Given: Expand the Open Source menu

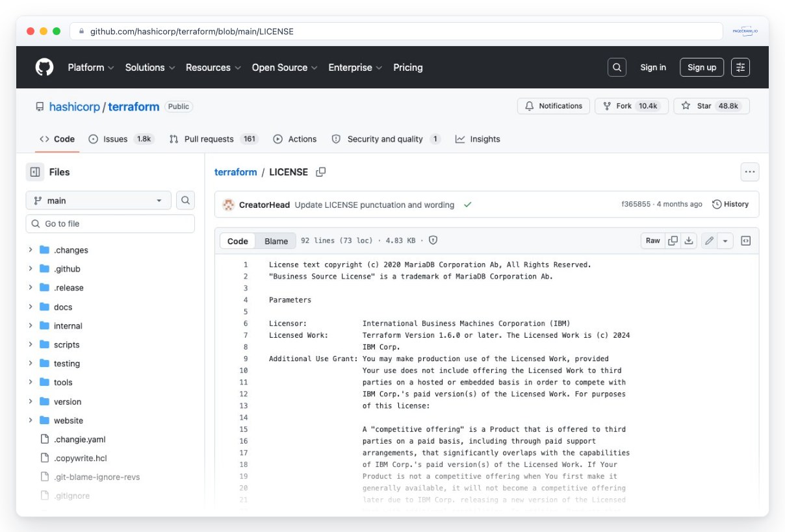Looking at the screenshot, I should 285,68.
